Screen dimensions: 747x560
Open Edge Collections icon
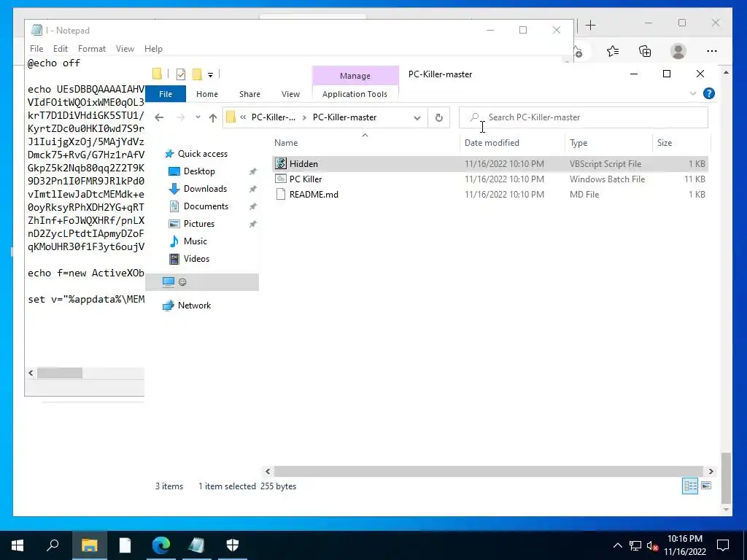645,51
